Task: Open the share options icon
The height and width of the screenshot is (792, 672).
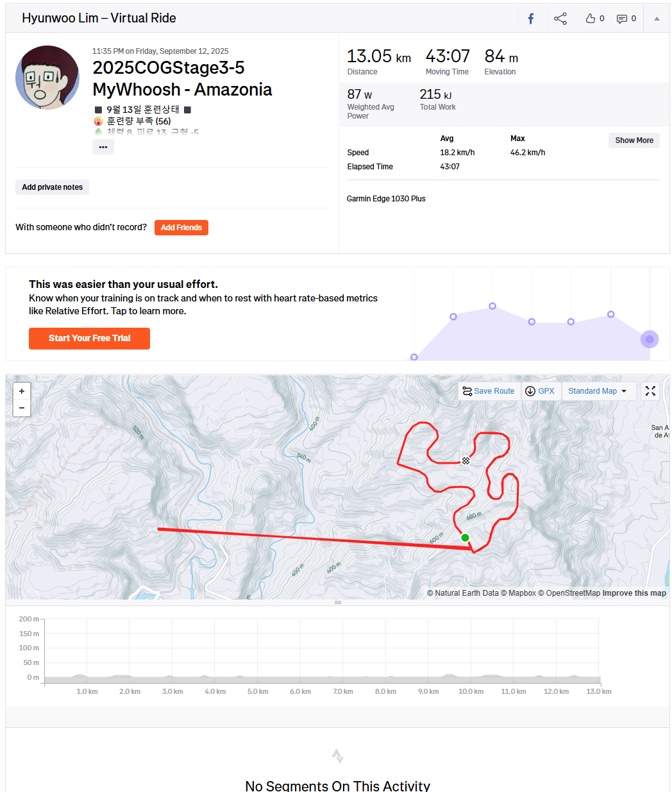Action: tap(560, 19)
